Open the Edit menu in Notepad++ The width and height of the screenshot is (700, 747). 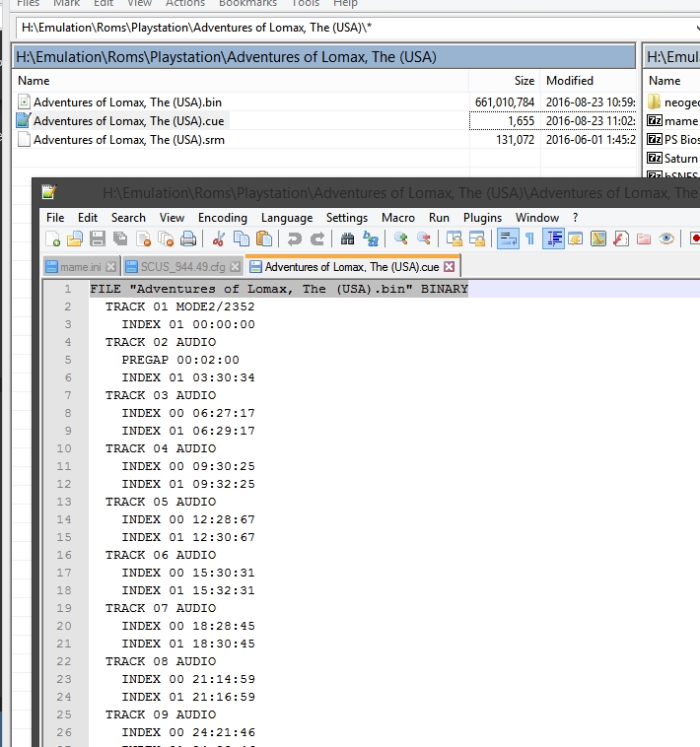tap(88, 218)
